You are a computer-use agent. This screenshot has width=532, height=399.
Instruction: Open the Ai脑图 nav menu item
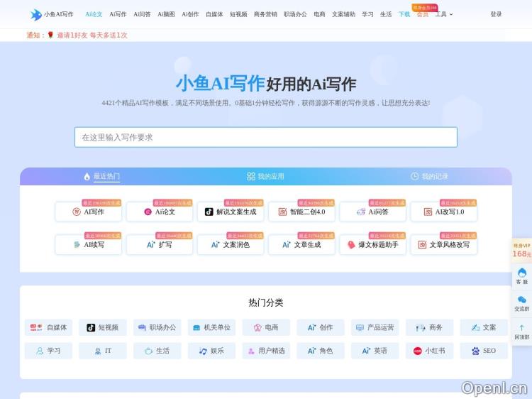pyautogui.click(x=166, y=14)
